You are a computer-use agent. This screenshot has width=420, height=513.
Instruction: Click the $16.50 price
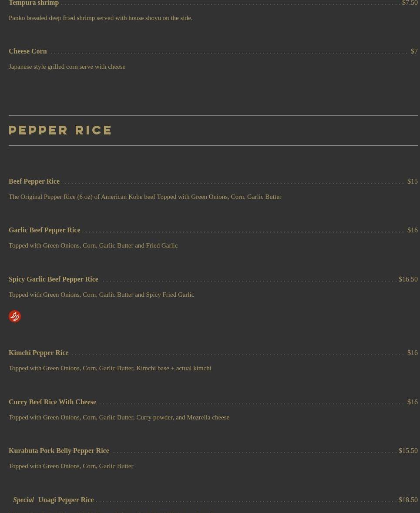tap(408, 279)
